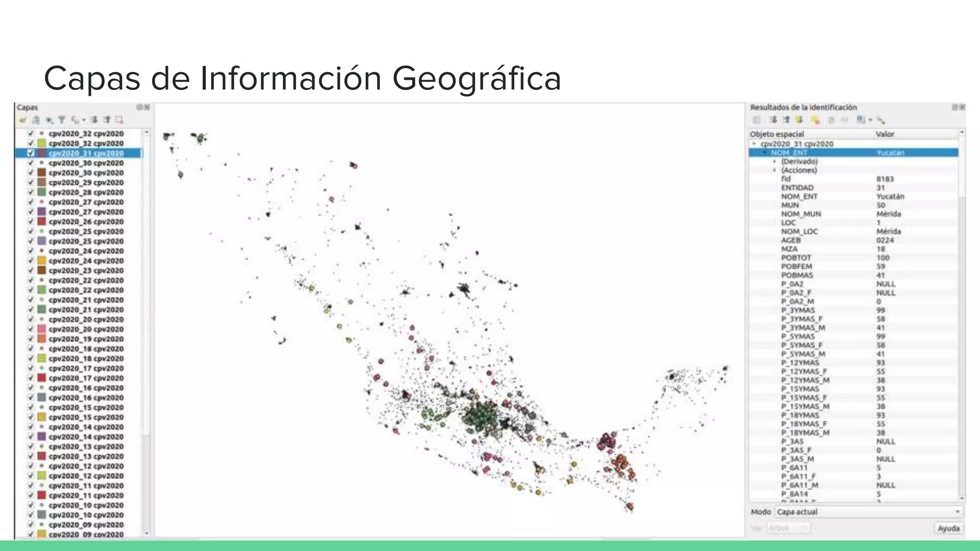Open the layer styling panel brush icon

(22, 120)
